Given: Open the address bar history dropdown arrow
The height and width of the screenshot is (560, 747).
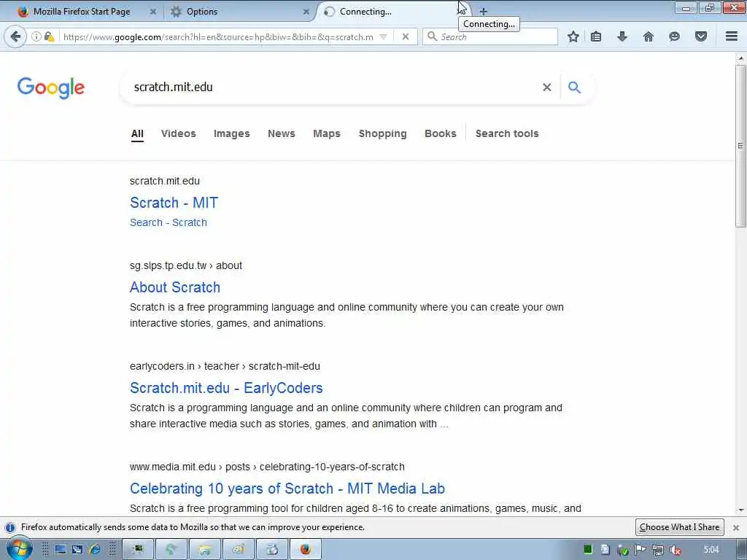Looking at the screenshot, I should 383,36.
